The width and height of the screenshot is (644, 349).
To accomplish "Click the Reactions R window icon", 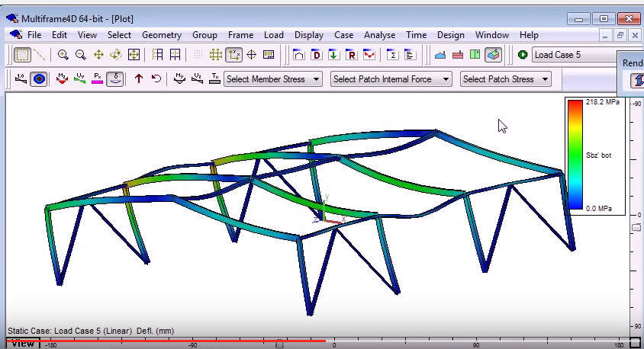I will [351, 55].
